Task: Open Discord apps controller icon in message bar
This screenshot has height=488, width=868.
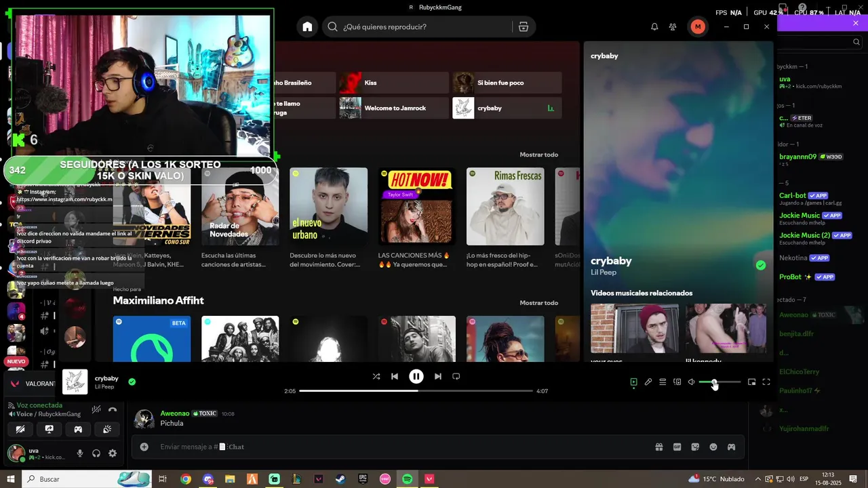Action: tap(731, 447)
